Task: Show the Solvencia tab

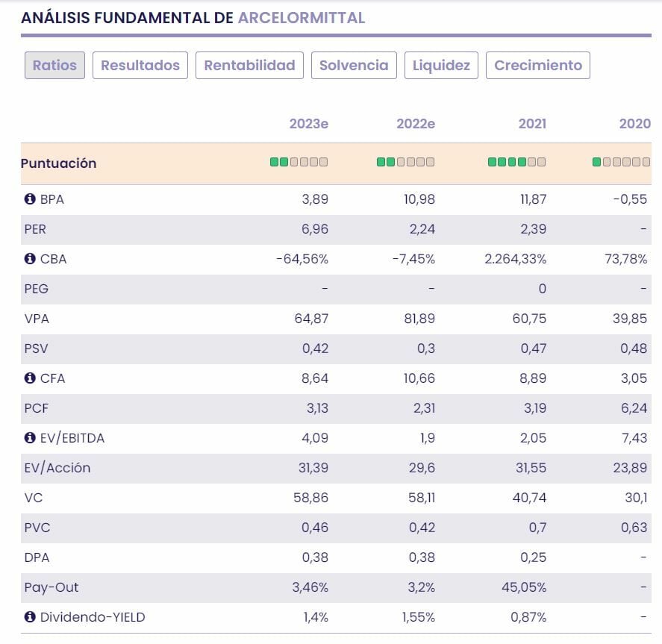Action: click(354, 65)
